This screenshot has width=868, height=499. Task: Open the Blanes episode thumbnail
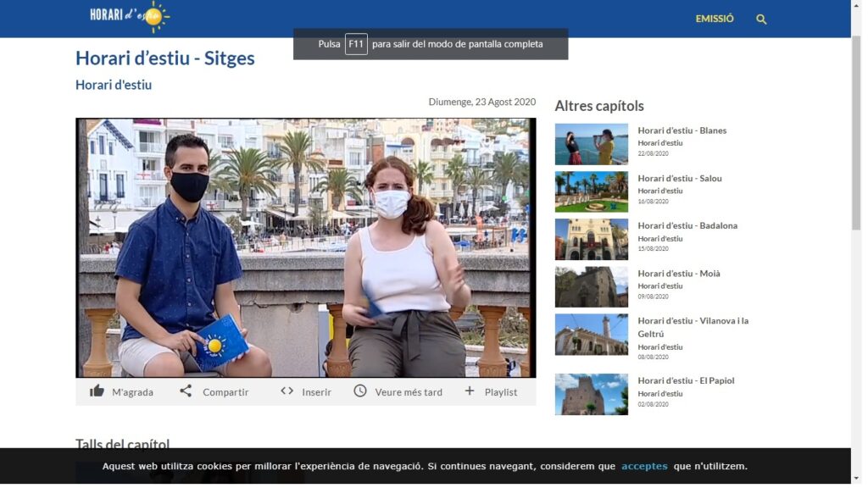click(x=591, y=144)
